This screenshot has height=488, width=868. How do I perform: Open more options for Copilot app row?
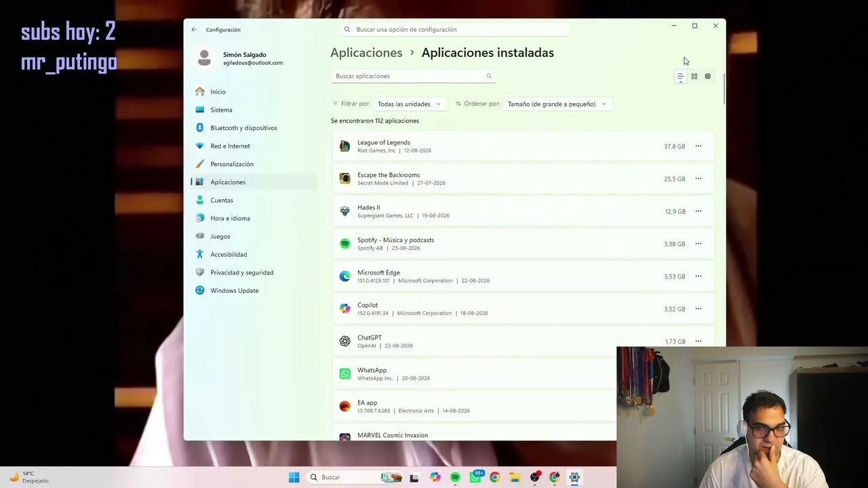[x=698, y=309]
